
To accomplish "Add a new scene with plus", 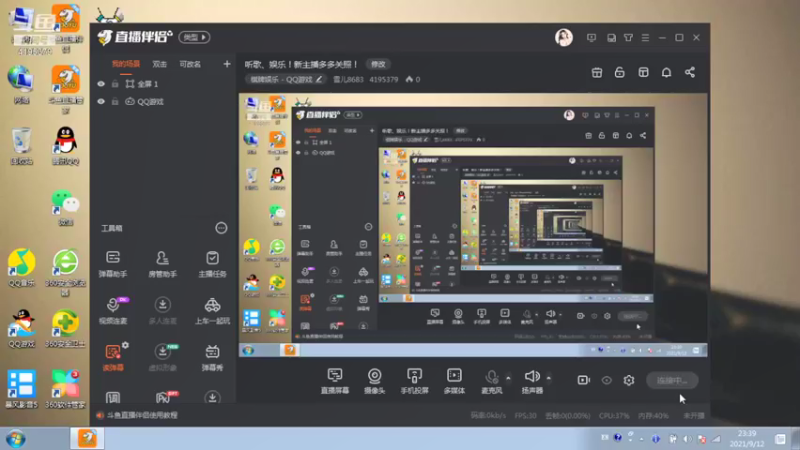I will 227,64.
